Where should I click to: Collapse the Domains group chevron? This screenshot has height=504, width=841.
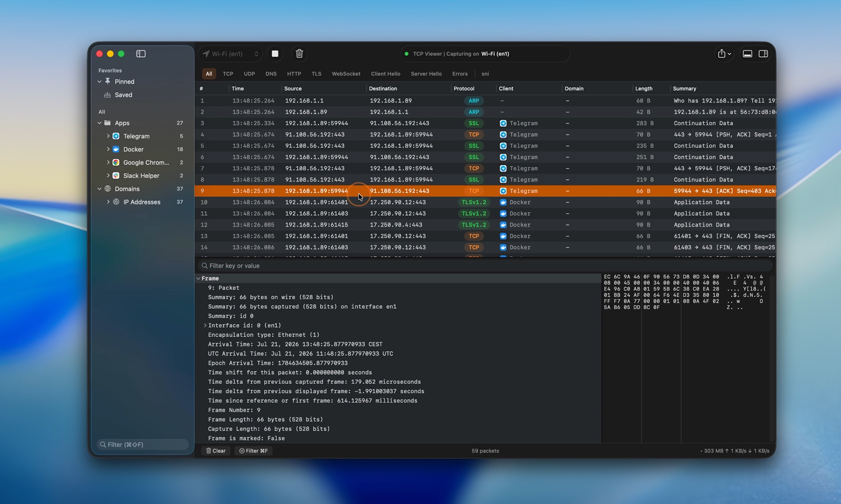[99, 189]
